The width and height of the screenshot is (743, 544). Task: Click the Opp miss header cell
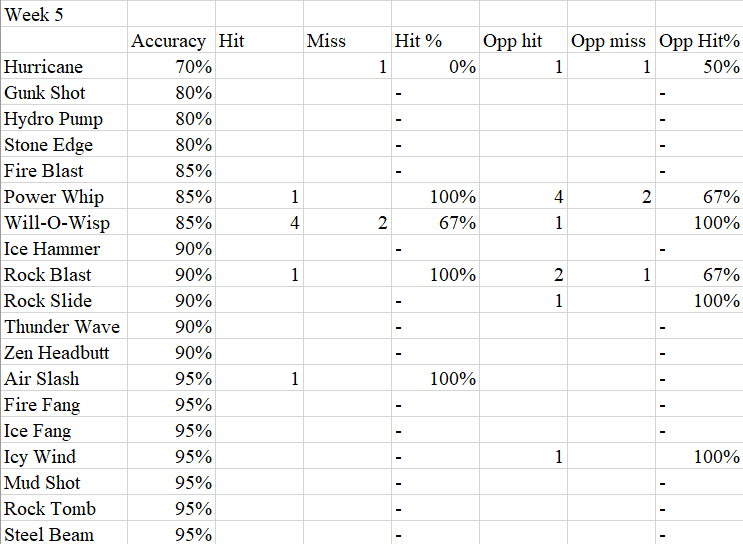tap(611, 41)
